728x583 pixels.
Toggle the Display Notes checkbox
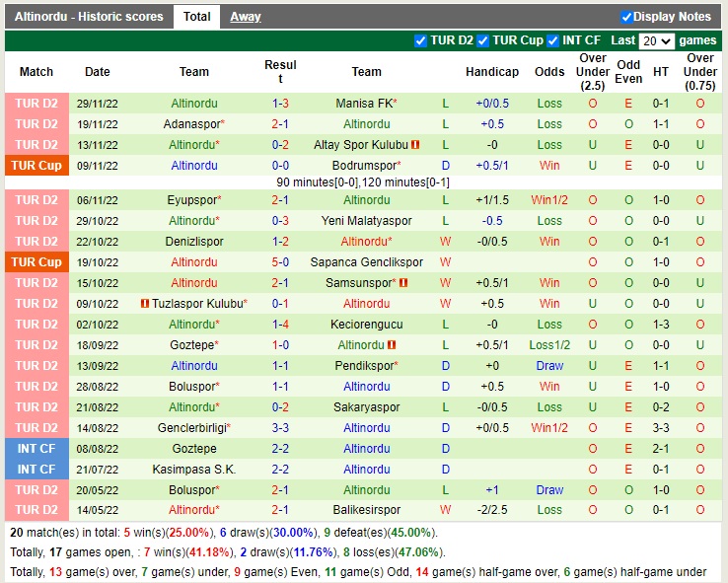(x=626, y=17)
